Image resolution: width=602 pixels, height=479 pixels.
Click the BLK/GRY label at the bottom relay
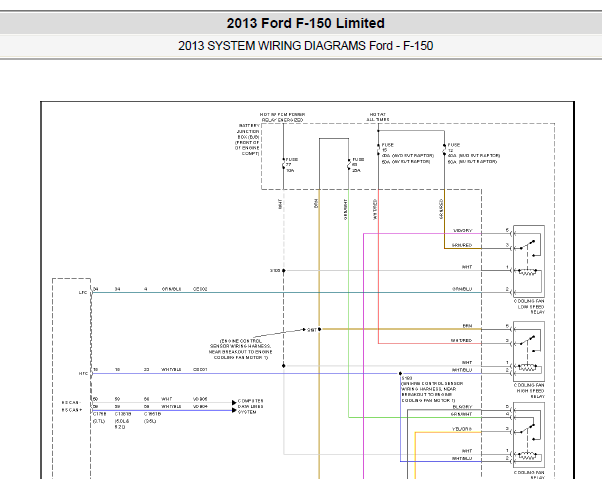(463, 407)
